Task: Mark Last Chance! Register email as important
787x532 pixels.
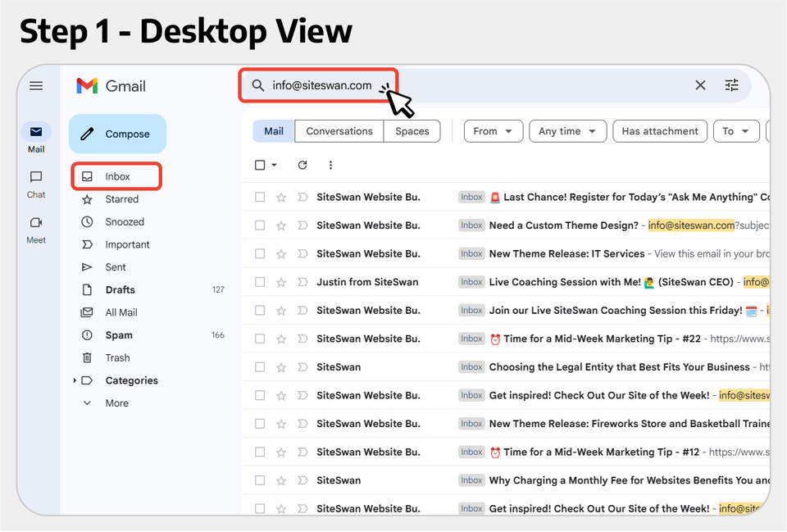Action: pyautogui.click(x=303, y=198)
